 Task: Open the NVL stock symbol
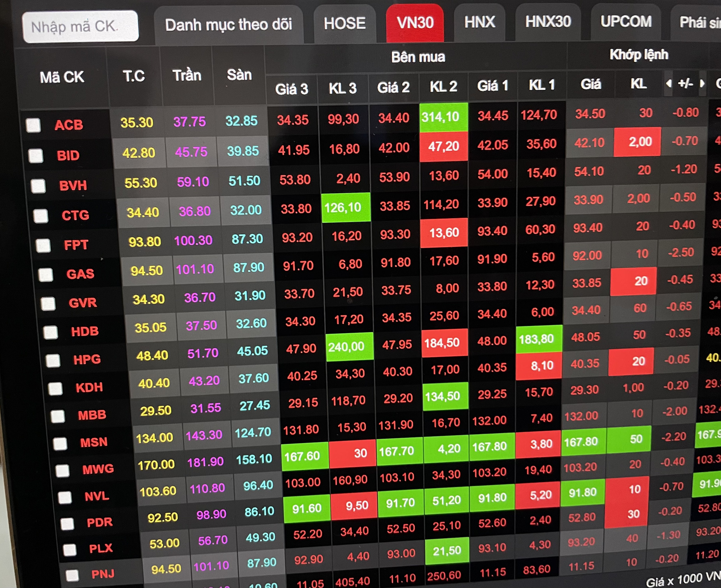(97, 496)
